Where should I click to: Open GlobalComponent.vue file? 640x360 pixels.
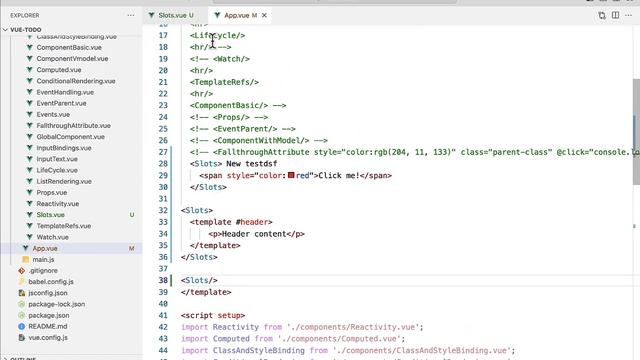(71, 137)
